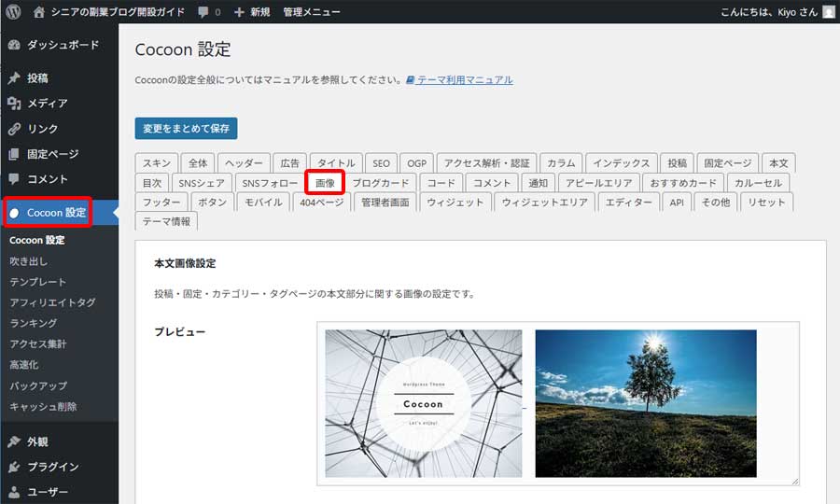
Task: Open the ランキング submenu item
Action: (x=33, y=324)
